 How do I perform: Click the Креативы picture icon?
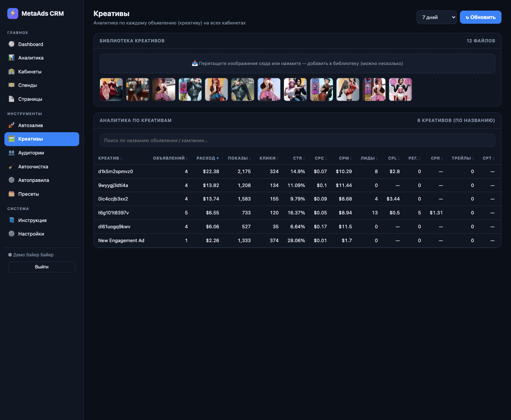pyautogui.click(x=12, y=139)
